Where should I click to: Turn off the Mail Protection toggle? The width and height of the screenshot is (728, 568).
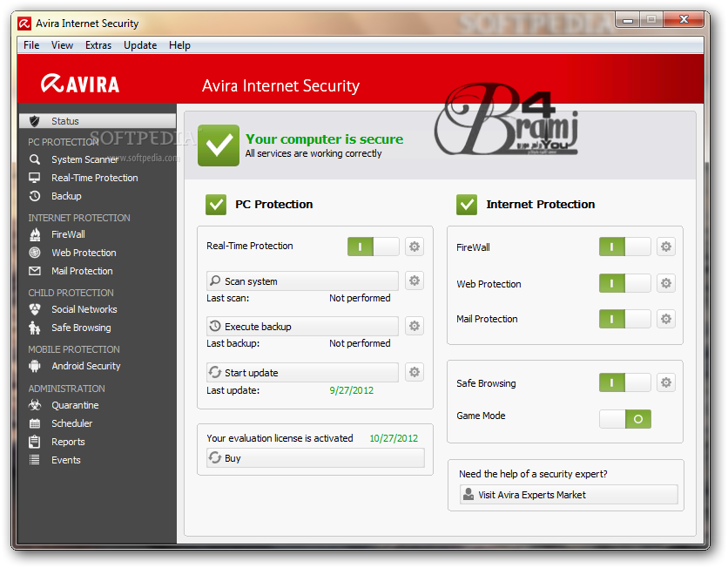click(x=624, y=319)
